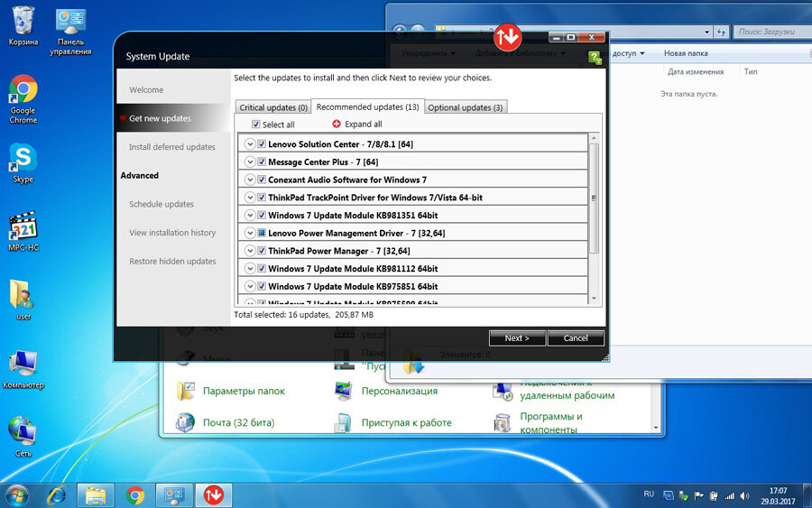Select Install deferred updates
This screenshot has width=812, height=508.
click(173, 147)
